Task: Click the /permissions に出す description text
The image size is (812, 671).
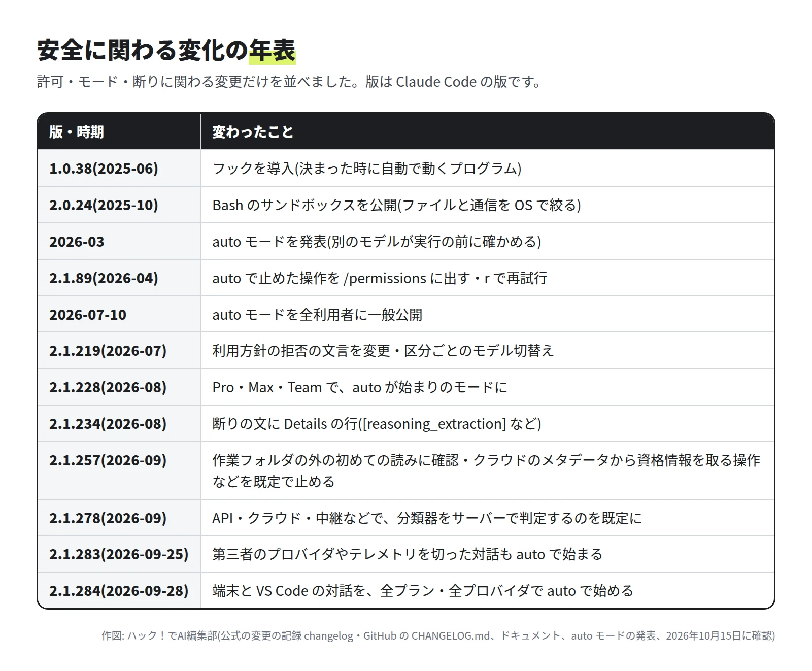Action: [380, 278]
